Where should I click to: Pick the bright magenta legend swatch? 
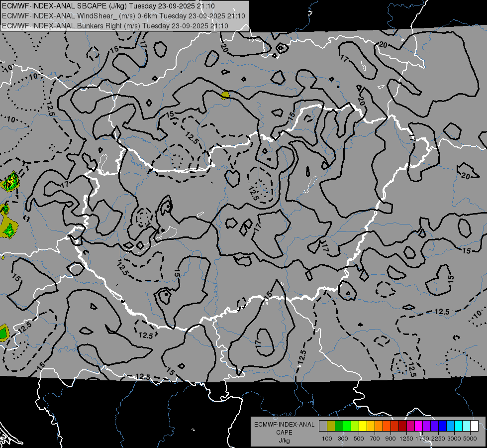(419, 426)
